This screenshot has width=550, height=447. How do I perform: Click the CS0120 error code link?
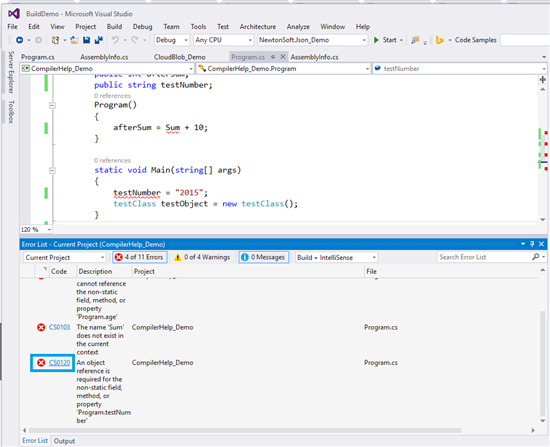click(59, 363)
